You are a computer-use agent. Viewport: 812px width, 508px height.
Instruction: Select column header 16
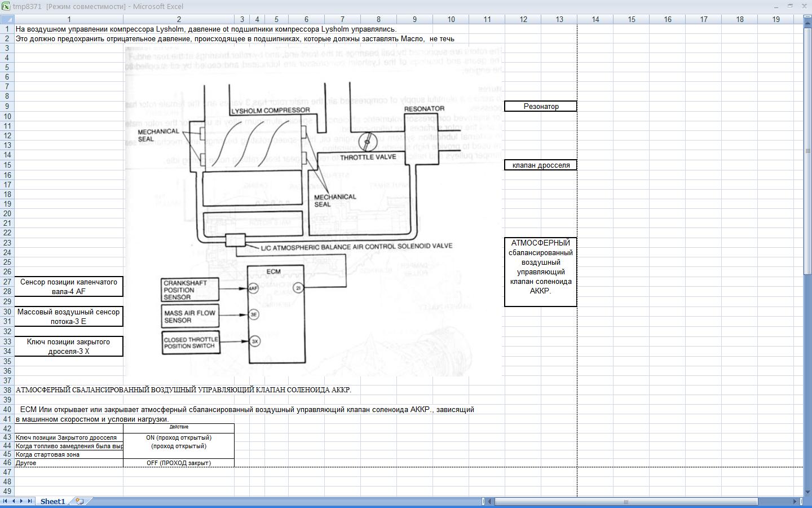click(x=667, y=19)
